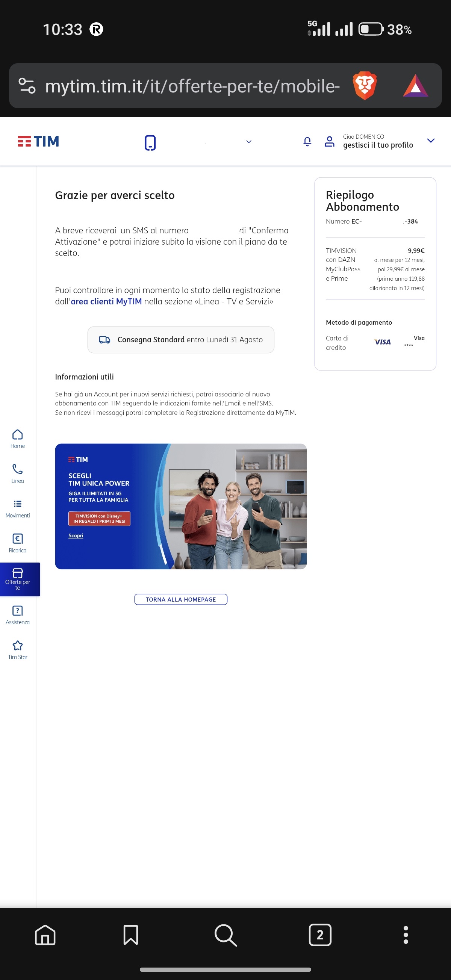Click the VISA card logo
Screen dimensions: 451x980
(383, 342)
